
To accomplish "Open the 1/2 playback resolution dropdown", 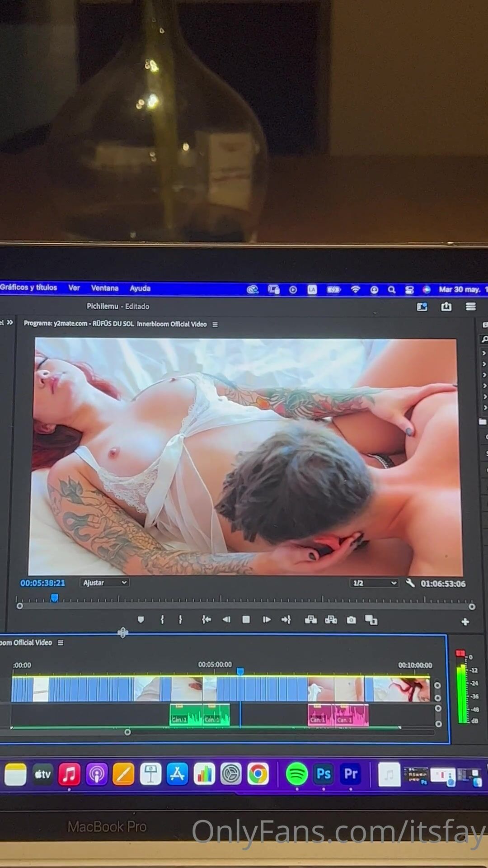I will point(374,583).
